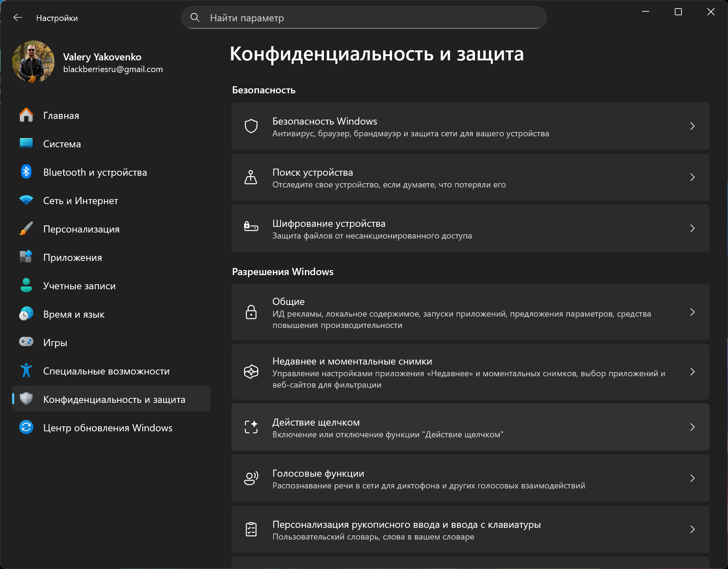Viewport: 728px width, 569px height.
Task: Click the Система monitor icon
Action: 26,143
